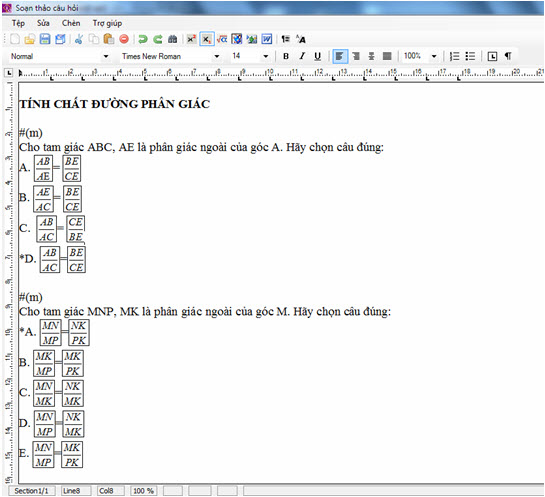Click the Cut scissors icon
The image size is (545, 497).
[79, 39]
